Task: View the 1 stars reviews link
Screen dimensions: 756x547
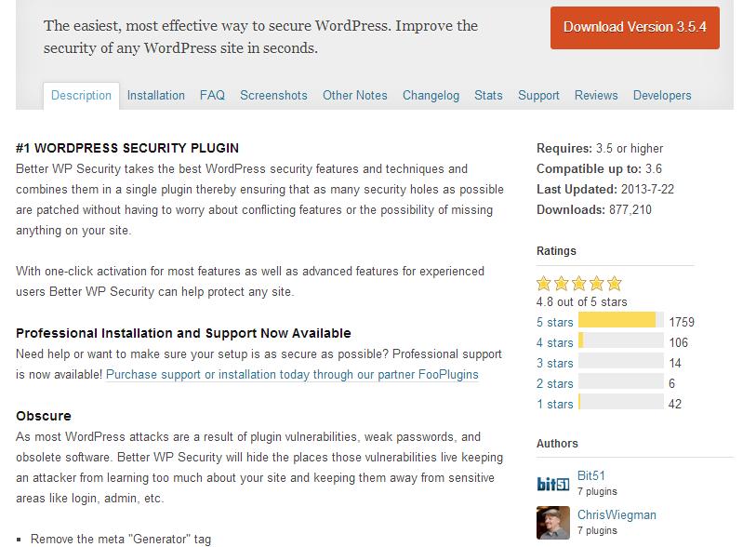Action: click(x=554, y=405)
